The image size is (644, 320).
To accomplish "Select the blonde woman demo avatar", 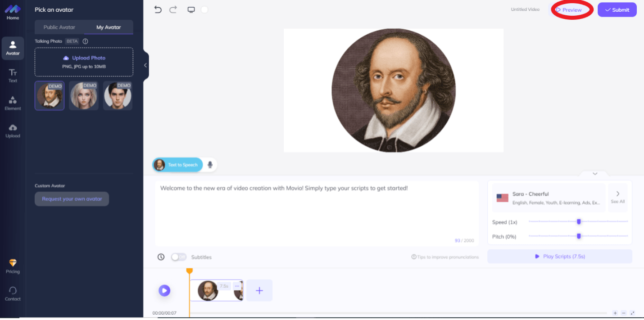I will pyautogui.click(x=84, y=95).
